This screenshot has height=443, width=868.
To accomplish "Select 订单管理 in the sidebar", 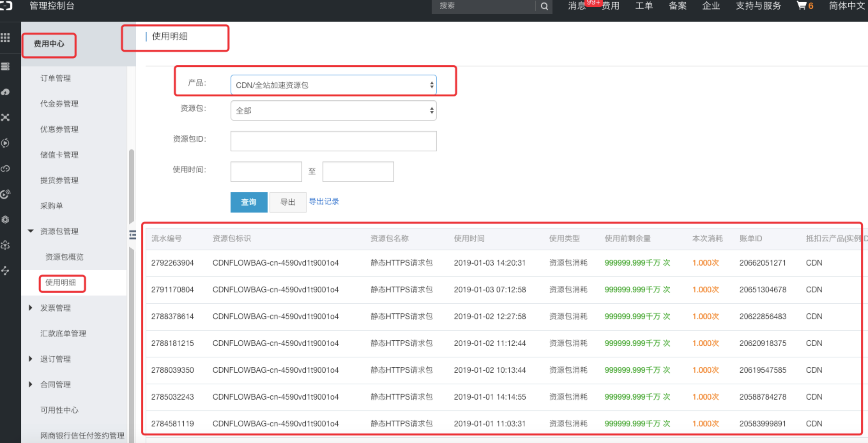I will coord(56,78).
